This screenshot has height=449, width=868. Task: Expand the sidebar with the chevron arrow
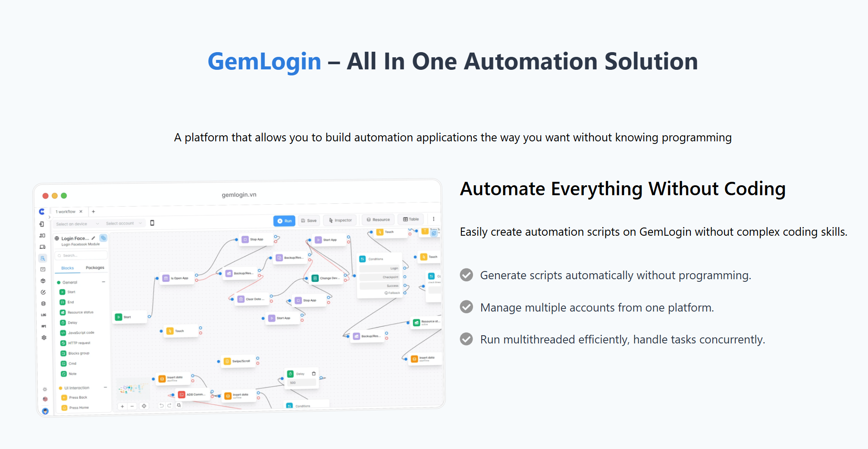[50, 217]
